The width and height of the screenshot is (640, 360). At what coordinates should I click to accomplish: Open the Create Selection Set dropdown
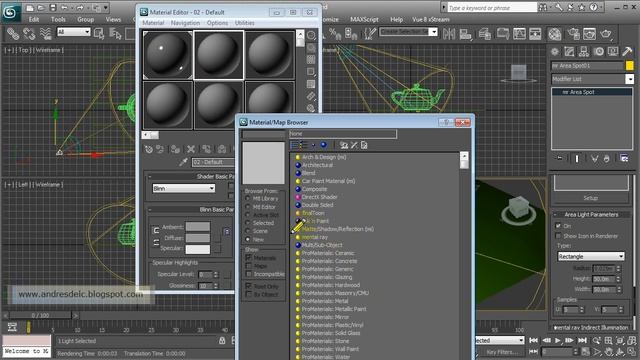click(x=408, y=31)
